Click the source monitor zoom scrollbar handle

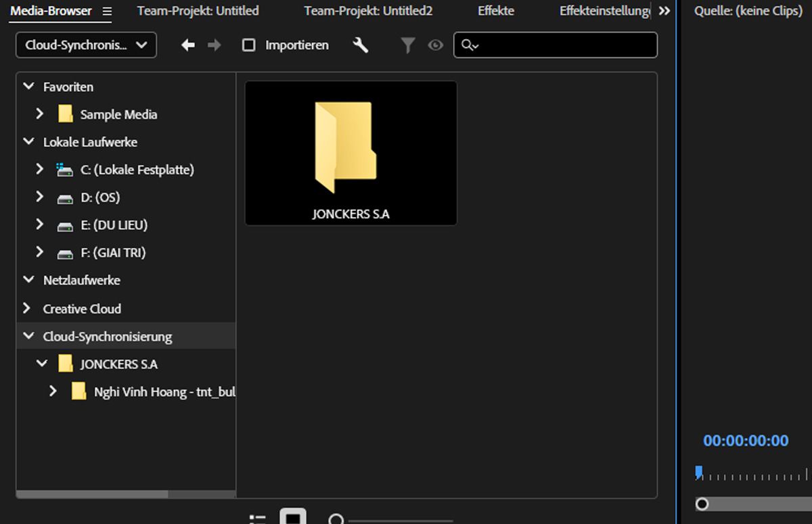pos(702,504)
